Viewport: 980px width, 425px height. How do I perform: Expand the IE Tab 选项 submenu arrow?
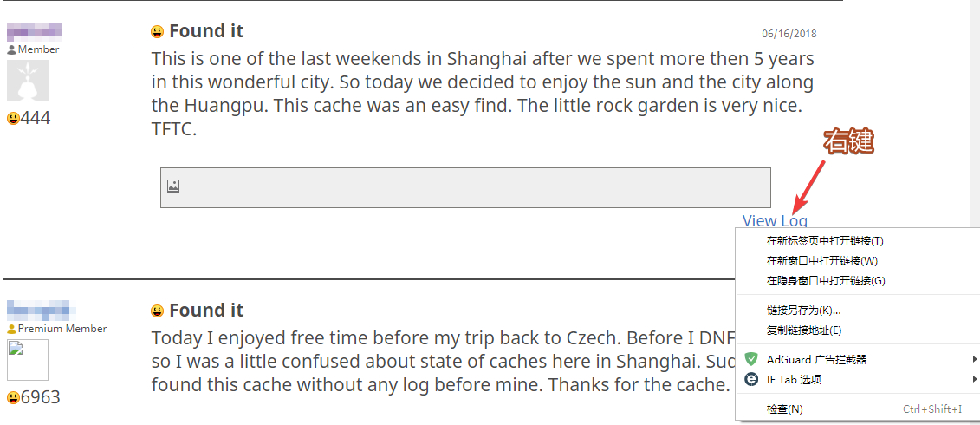coord(975,379)
